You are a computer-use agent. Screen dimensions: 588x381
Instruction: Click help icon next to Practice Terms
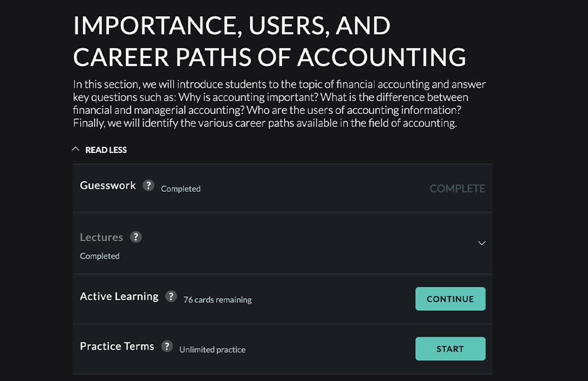[x=167, y=346]
